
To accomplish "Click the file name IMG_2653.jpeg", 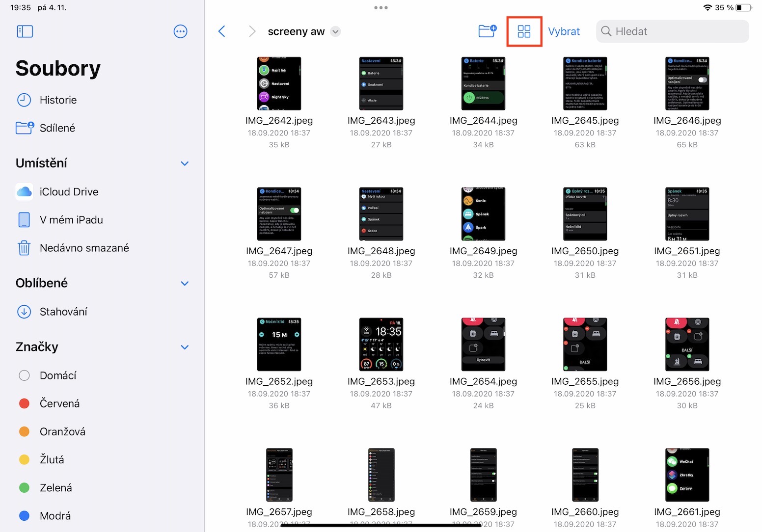I will coord(381,382).
